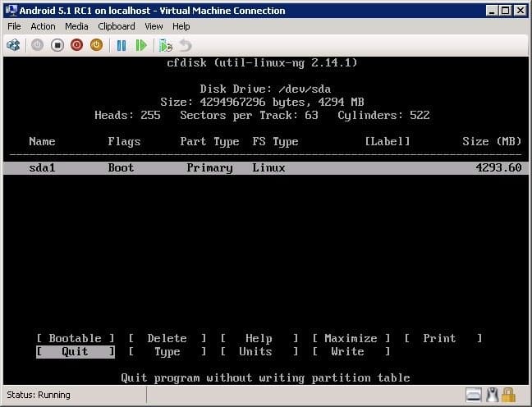Select the Write option in cfdisk
This screenshot has height=407, width=532.
(x=351, y=352)
